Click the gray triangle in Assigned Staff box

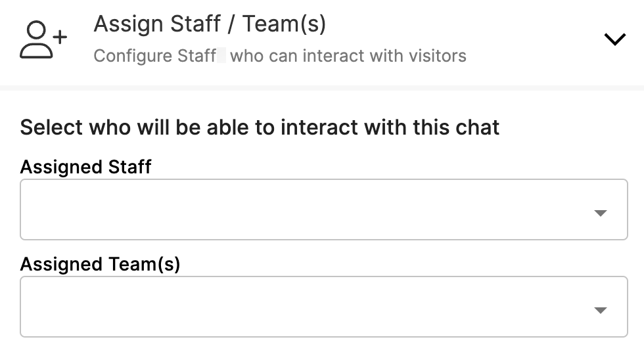click(601, 213)
